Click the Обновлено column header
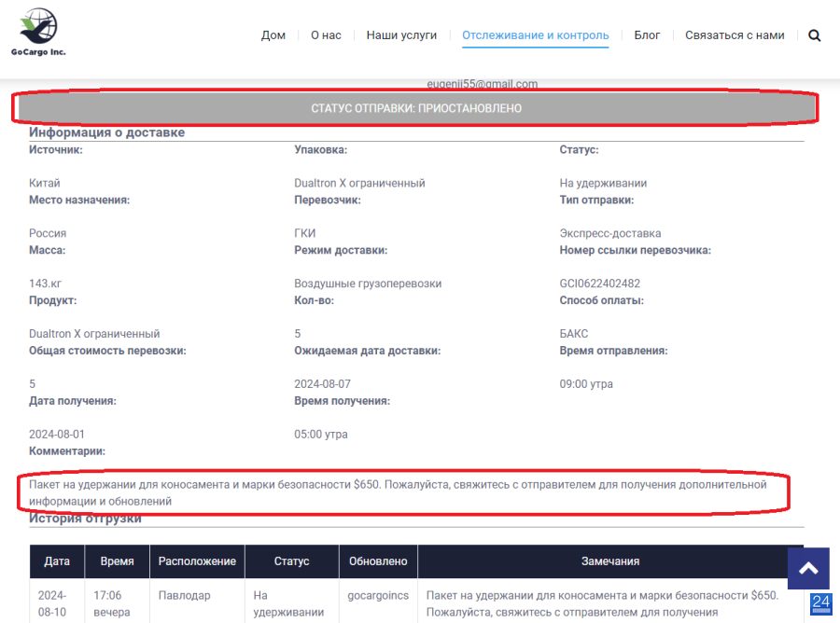Screen dimensions: 840x623 point(378,561)
